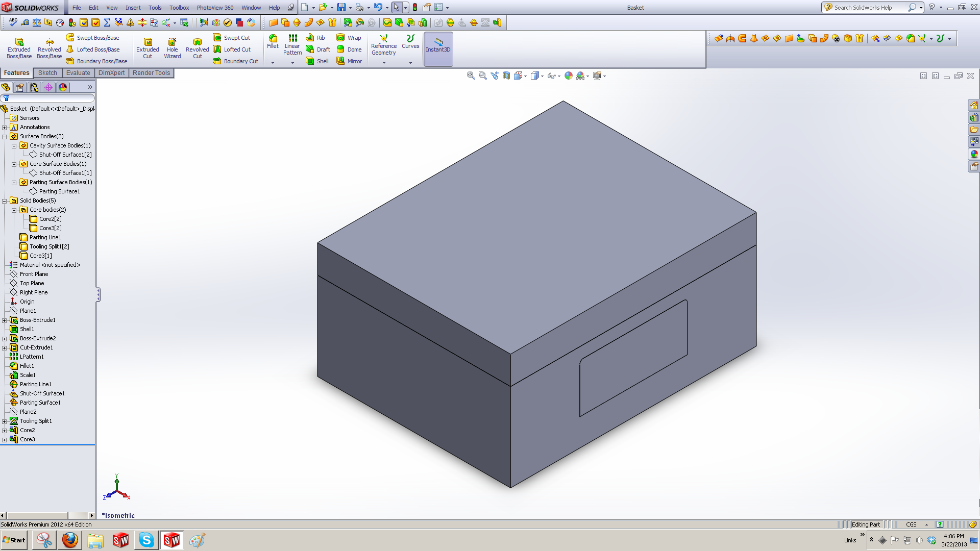Switch to the Sketch tab
The image size is (980, 551).
[x=47, y=73]
